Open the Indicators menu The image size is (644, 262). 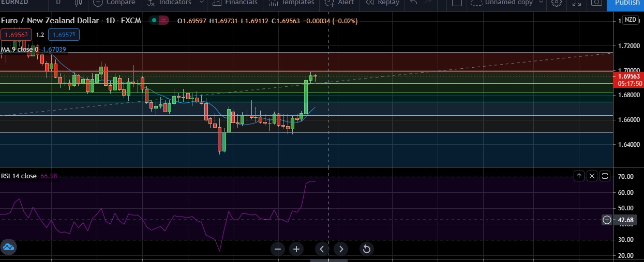169,3
